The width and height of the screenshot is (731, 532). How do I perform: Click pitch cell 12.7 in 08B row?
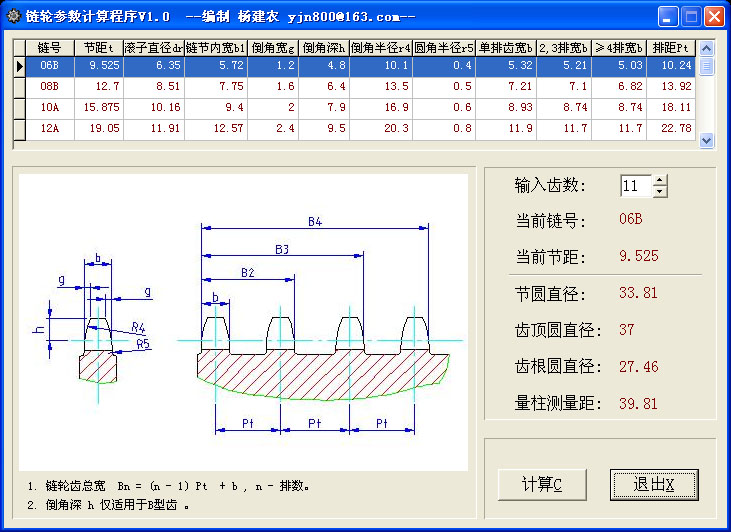pos(99,87)
